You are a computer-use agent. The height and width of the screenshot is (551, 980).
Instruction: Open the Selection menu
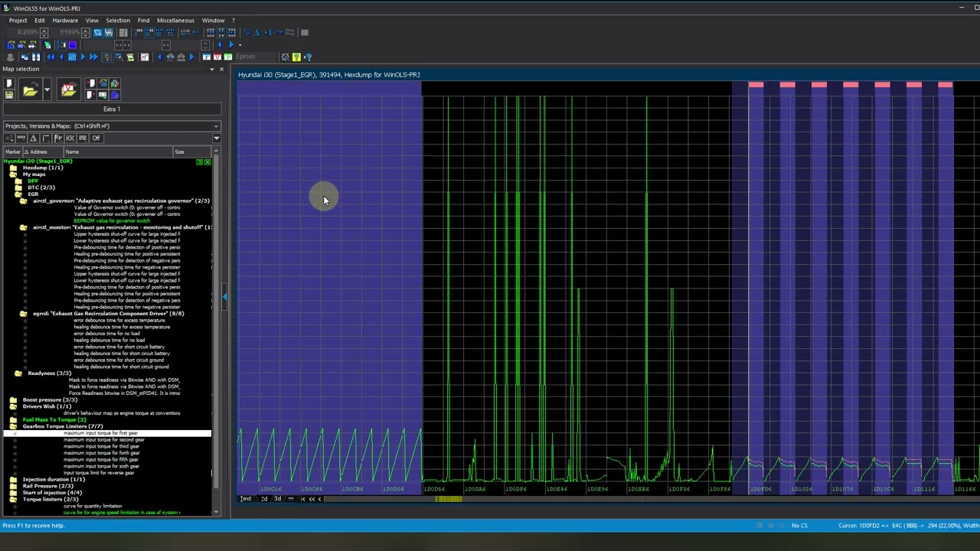coord(118,21)
